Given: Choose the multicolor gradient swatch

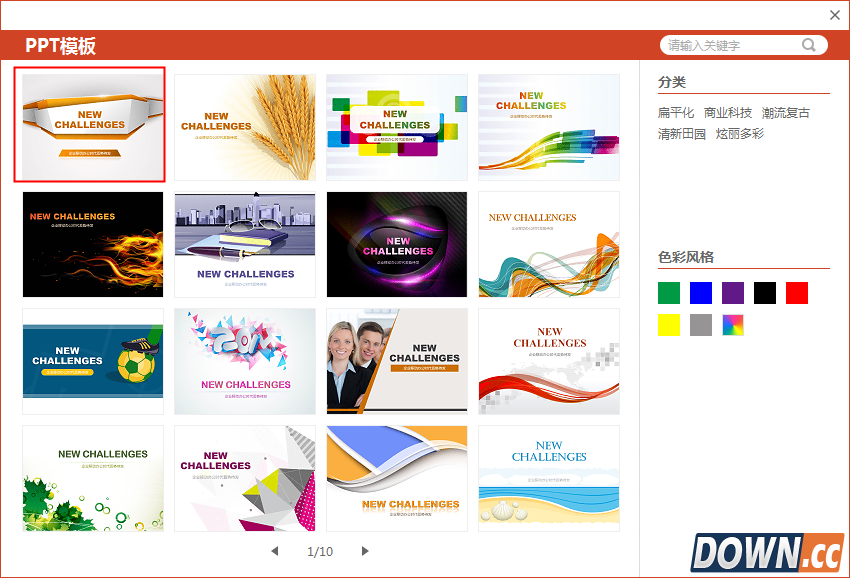Looking at the screenshot, I should tap(733, 325).
